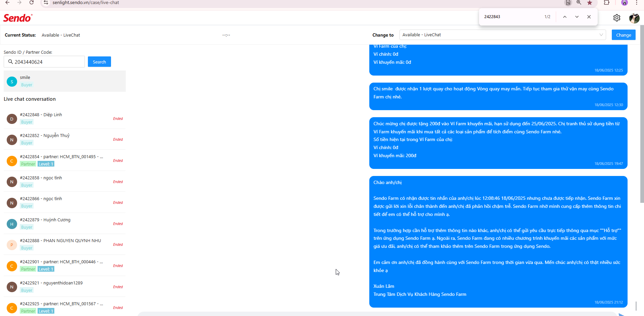The image size is (644, 316).
Task: Click the address bar URL
Action: (86, 3)
